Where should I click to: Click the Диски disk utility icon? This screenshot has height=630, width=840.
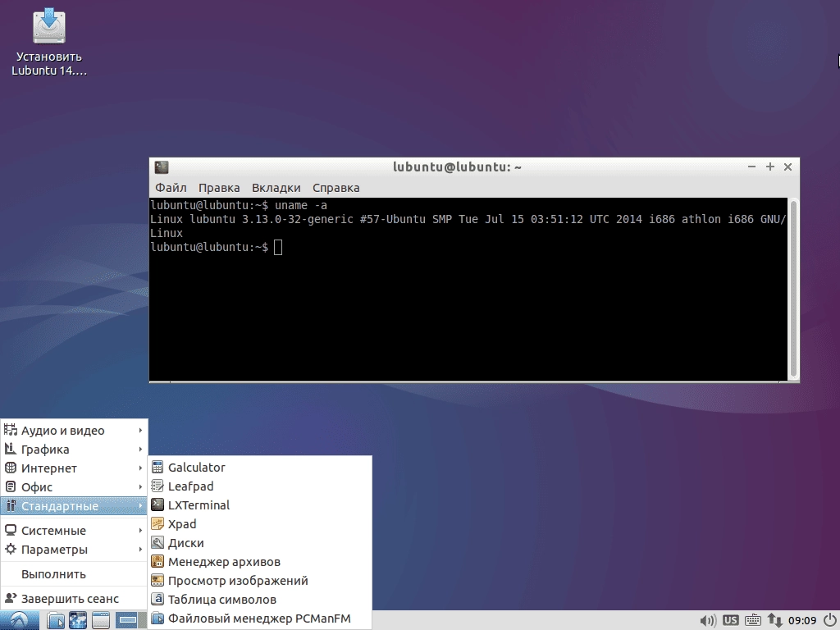click(157, 543)
